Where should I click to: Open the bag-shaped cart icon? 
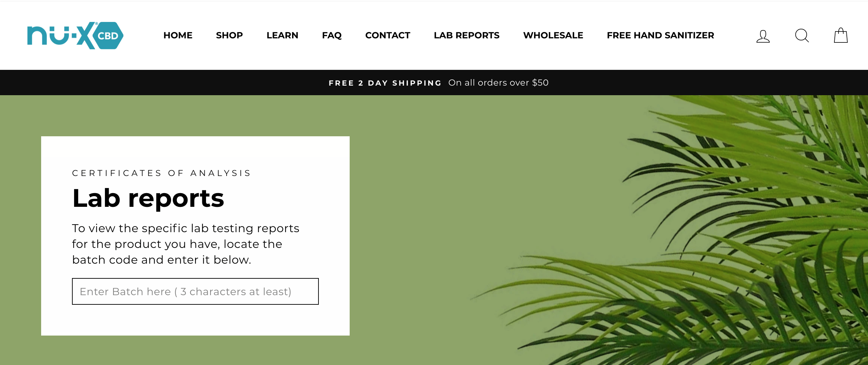pyautogui.click(x=840, y=36)
